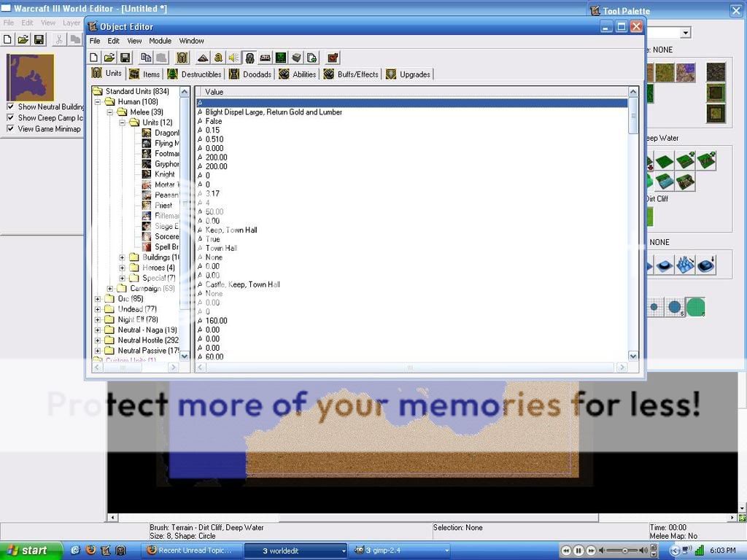Select flat green cliff tool in Tool Palette
747x560 pixels.
coord(664,161)
